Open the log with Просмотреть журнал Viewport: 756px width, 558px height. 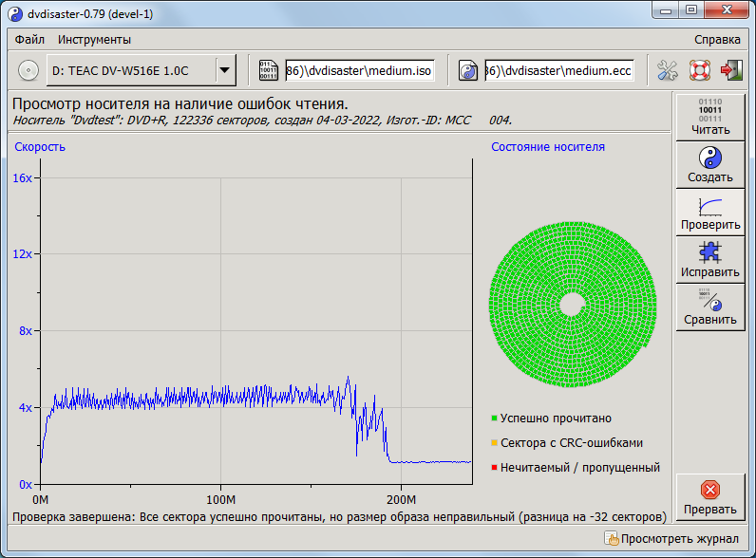[672, 539]
